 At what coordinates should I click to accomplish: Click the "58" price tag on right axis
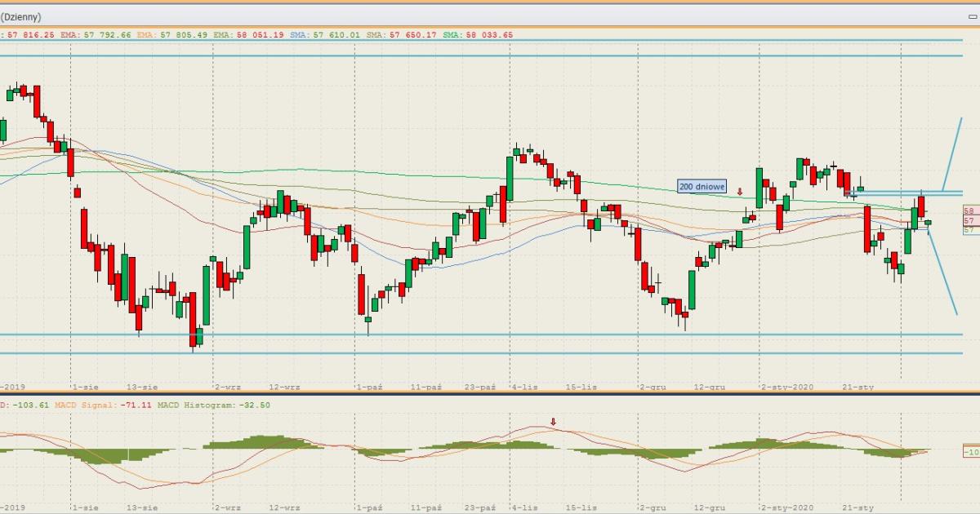970,210
